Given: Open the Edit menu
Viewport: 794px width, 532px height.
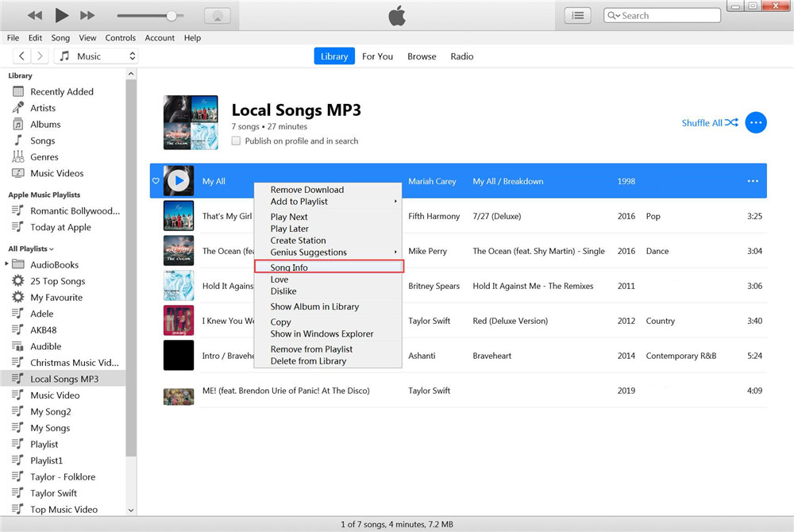Looking at the screenshot, I should point(35,38).
